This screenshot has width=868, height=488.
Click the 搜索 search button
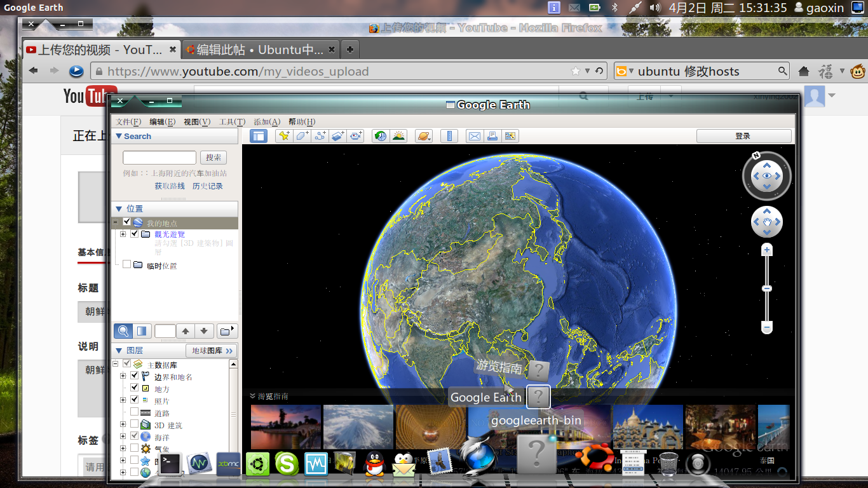click(x=214, y=158)
